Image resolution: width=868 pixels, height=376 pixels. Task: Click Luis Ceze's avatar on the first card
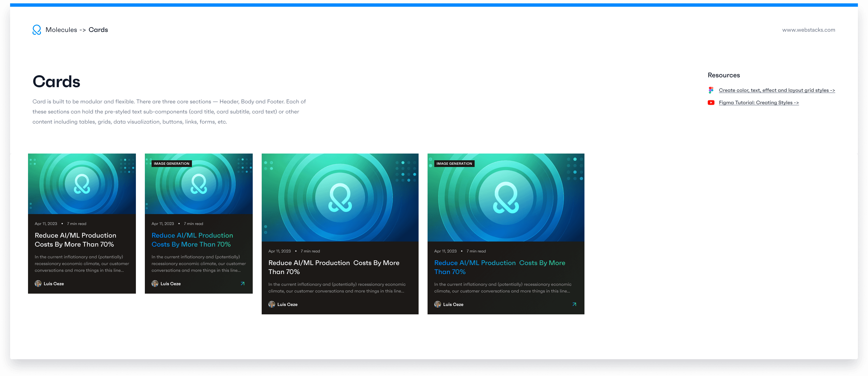click(38, 284)
